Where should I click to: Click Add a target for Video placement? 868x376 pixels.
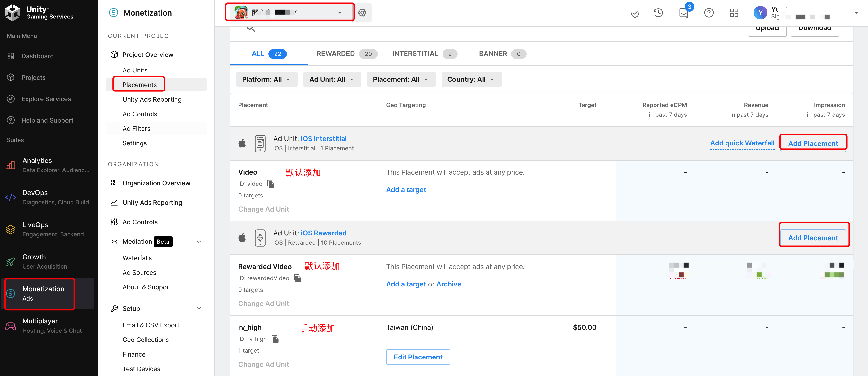point(406,190)
